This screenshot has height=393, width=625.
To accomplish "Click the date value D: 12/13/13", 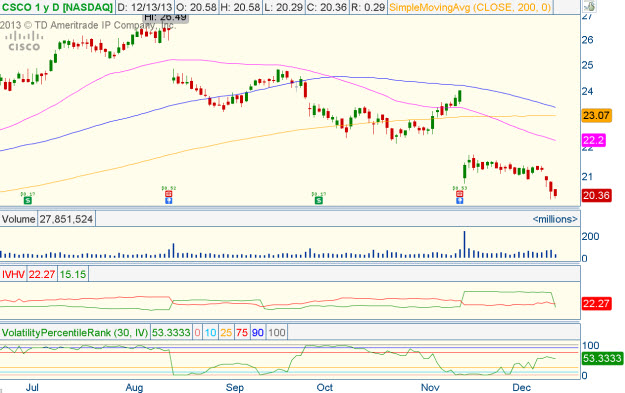I will [145, 7].
